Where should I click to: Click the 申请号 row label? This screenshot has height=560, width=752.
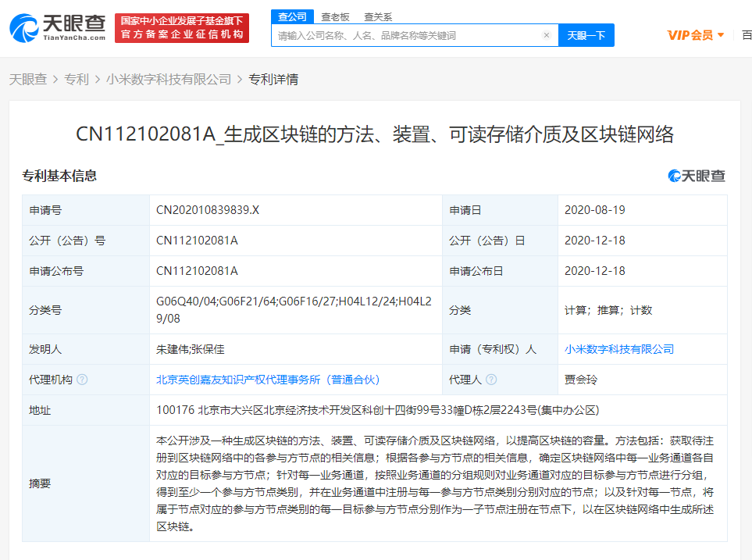[x=45, y=210]
